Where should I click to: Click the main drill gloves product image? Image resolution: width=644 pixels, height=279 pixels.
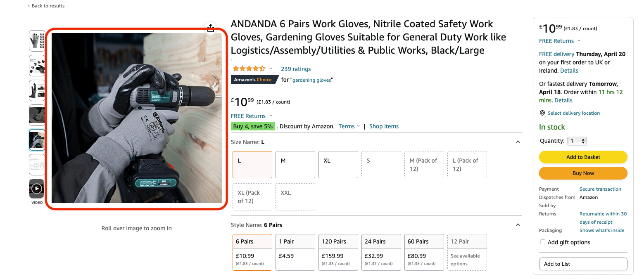pos(137,118)
